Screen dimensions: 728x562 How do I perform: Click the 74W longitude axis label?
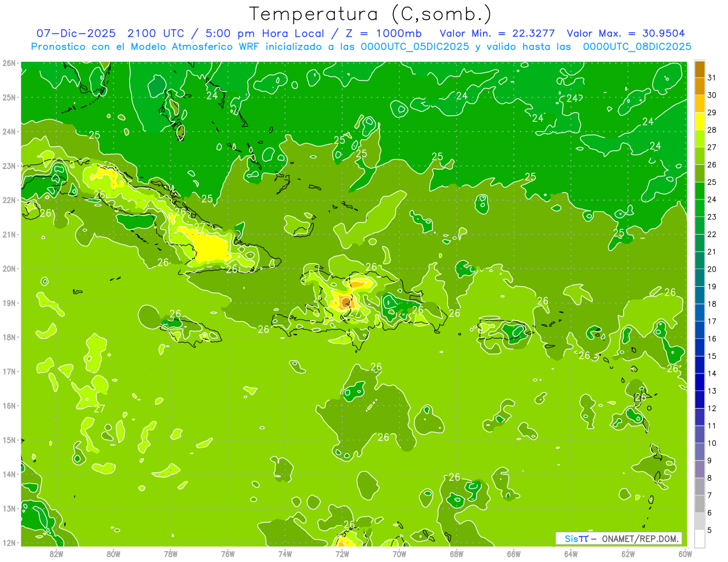[285, 554]
